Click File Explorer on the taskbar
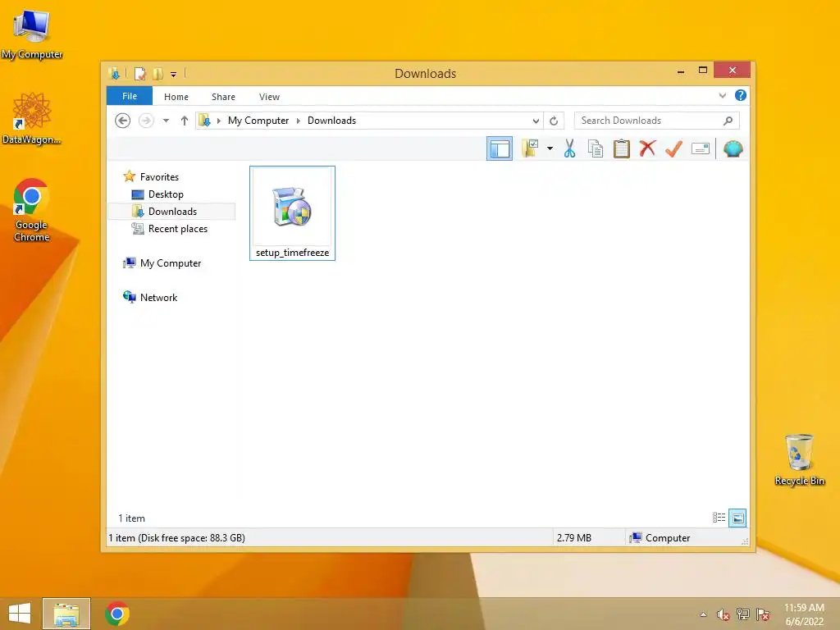The height and width of the screenshot is (630, 840). tap(66, 614)
